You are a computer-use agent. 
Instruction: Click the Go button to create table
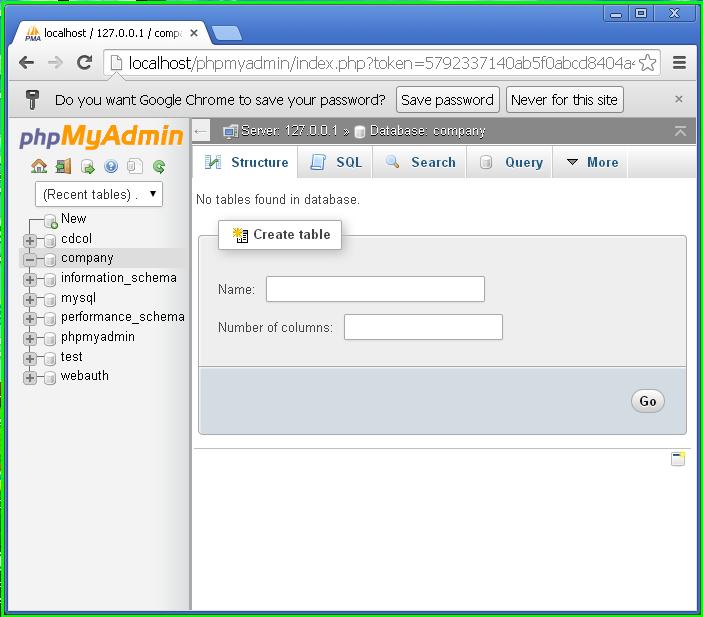[648, 401]
